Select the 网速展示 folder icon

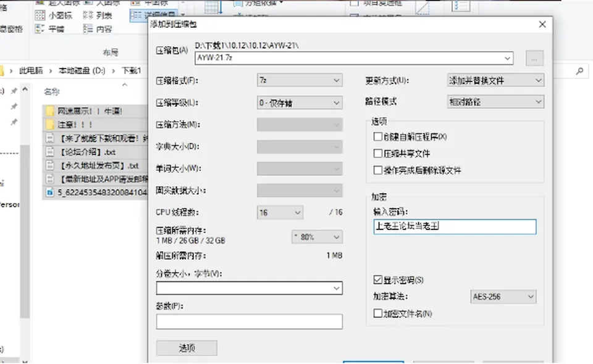[x=49, y=111]
